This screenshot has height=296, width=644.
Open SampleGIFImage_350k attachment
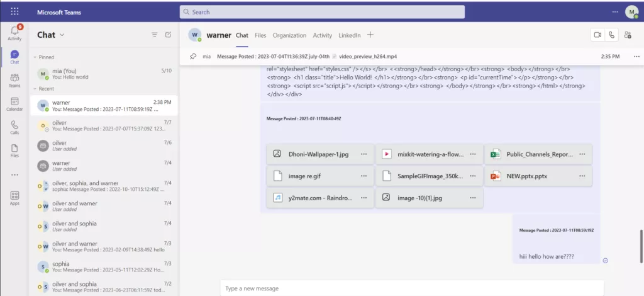click(429, 176)
